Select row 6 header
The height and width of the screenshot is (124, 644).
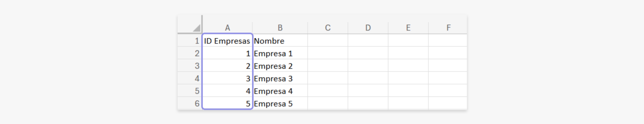tap(190, 103)
